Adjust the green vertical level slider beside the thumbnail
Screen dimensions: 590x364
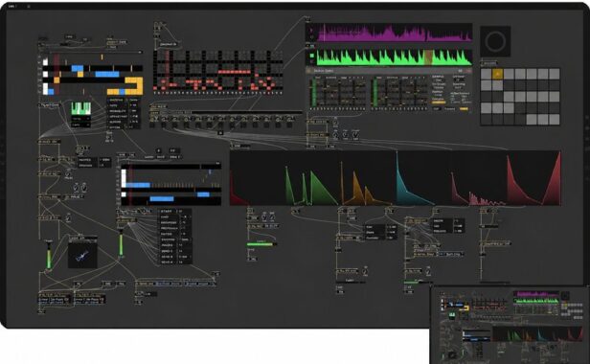point(49,255)
